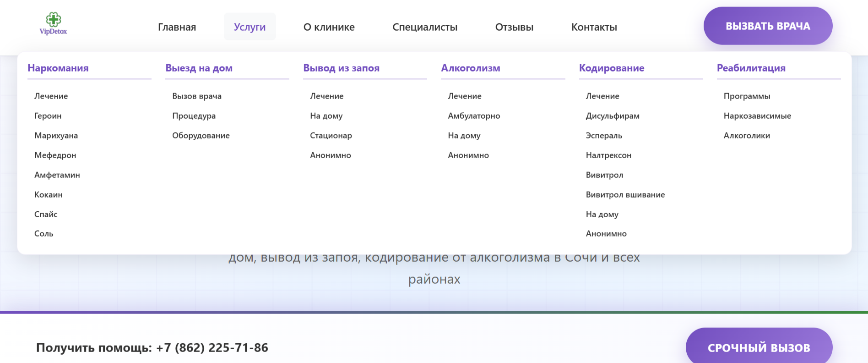868x363 pixels.
Task: Open the Программы link
Action: point(747,96)
